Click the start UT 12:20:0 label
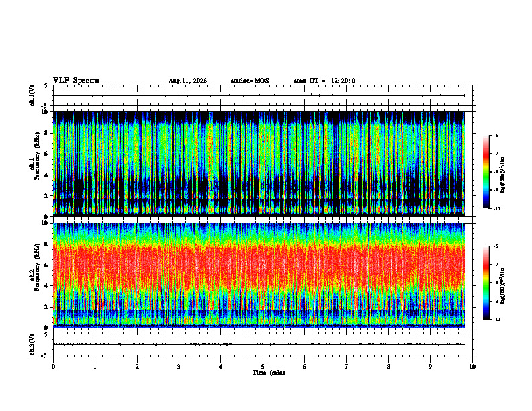 click(x=324, y=81)
